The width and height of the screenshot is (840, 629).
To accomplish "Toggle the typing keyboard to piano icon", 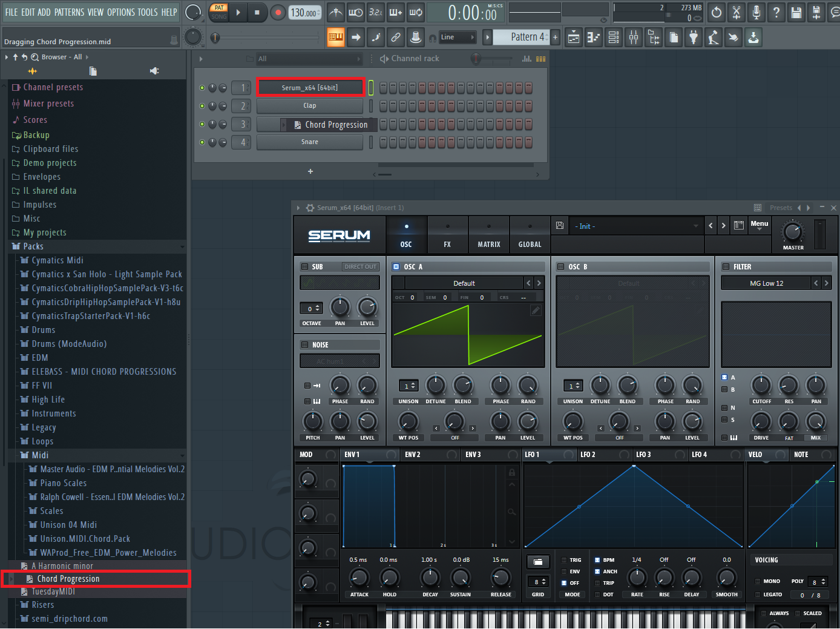I will (x=335, y=38).
